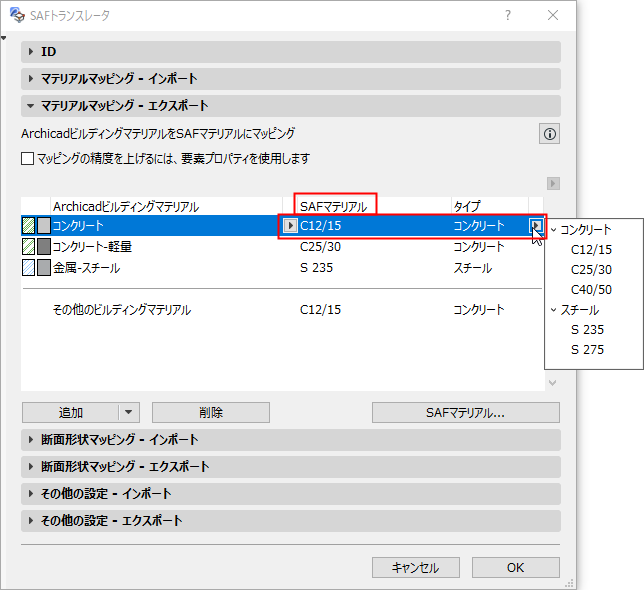This screenshot has width=644, height=590.
Task: Click スチール type cell in 金属-スチール row
Action: click(472, 268)
